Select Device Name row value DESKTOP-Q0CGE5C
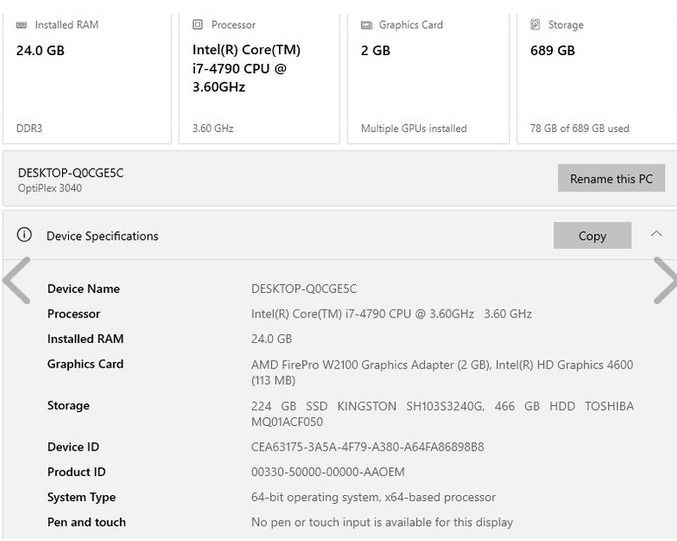The height and width of the screenshot is (541, 677). click(304, 288)
